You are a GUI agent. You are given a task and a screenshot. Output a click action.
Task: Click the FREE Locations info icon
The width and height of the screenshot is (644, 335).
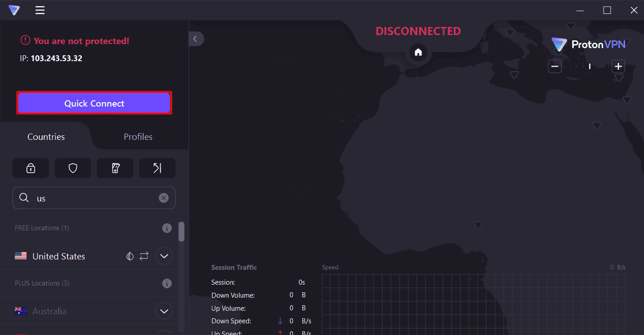click(x=167, y=228)
